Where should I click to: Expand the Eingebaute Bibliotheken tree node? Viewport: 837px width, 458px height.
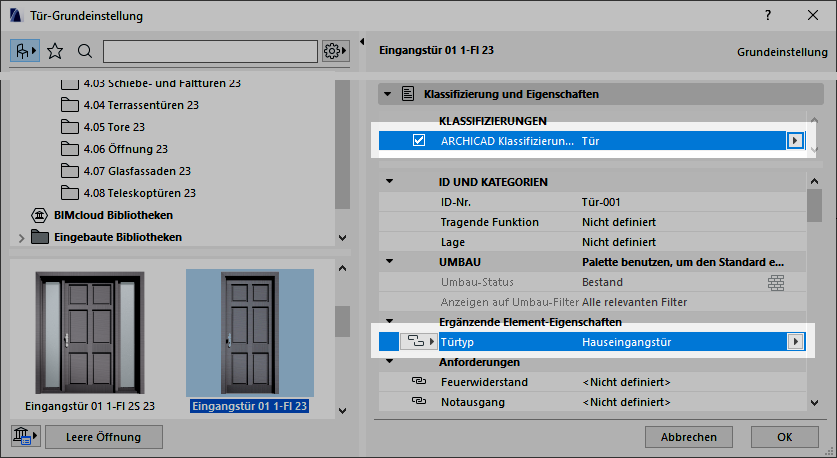(x=21, y=237)
